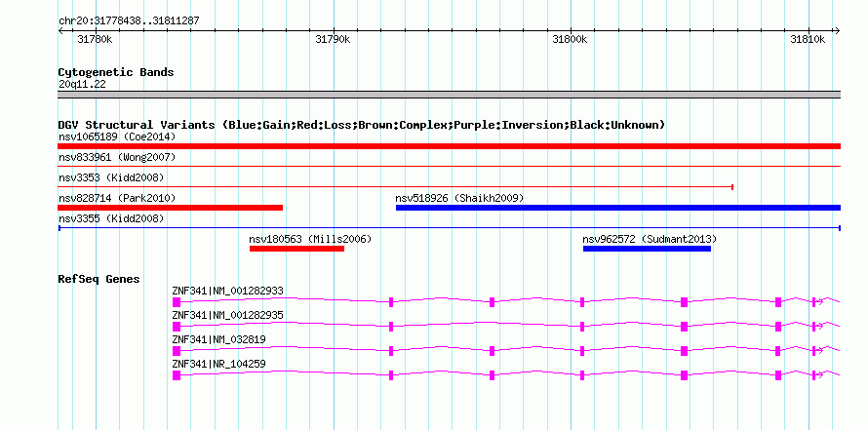Image resolution: width=868 pixels, height=430 pixels.
Task: Open the nsv518926 (Shaikh2009) label
Action: (459, 198)
